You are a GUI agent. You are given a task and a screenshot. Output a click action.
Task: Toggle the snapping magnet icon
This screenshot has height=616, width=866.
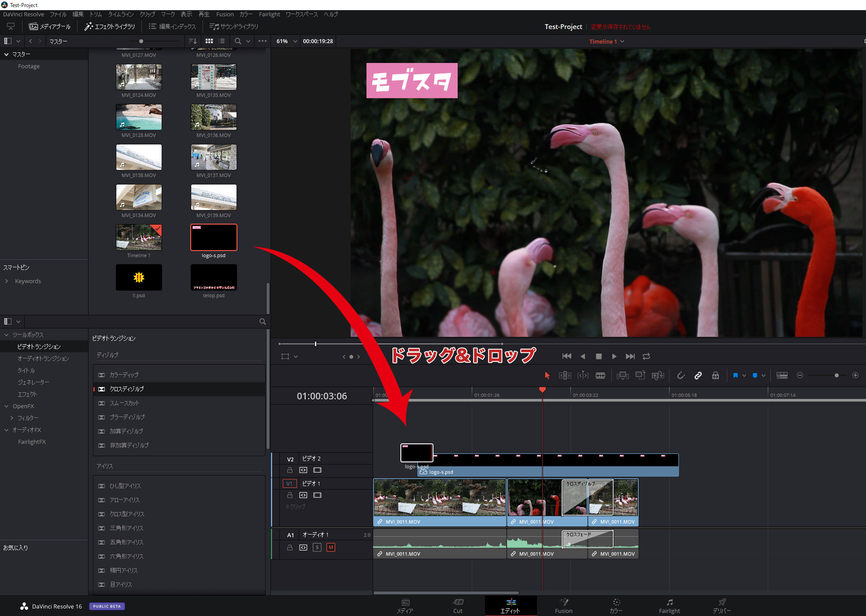tap(681, 376)
